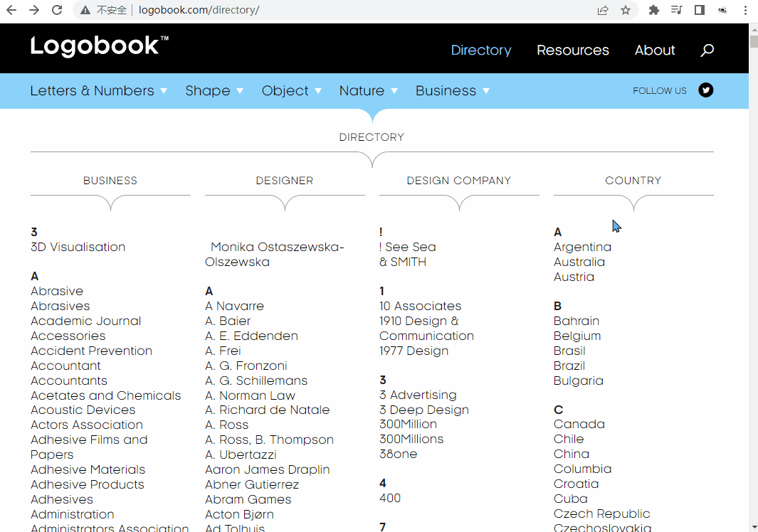The width and height of the screenshot is (758, 532).
Task: Open the 400 company link
Action: coord(390,498)
